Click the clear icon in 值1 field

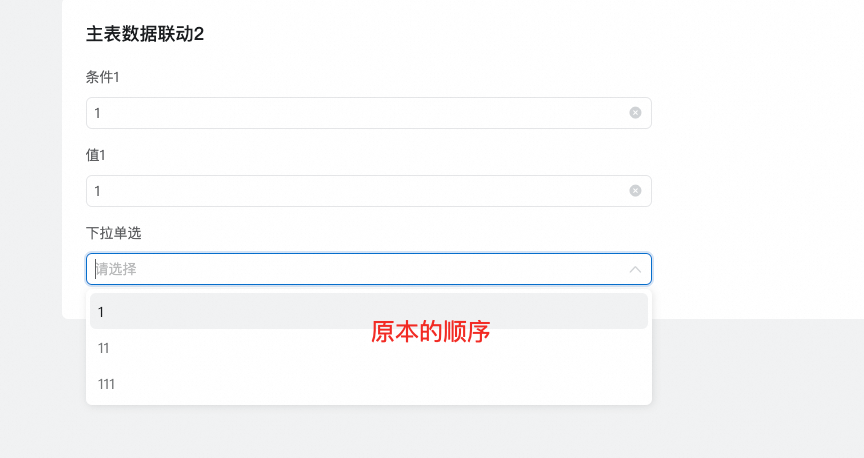(x=635, y=191)
